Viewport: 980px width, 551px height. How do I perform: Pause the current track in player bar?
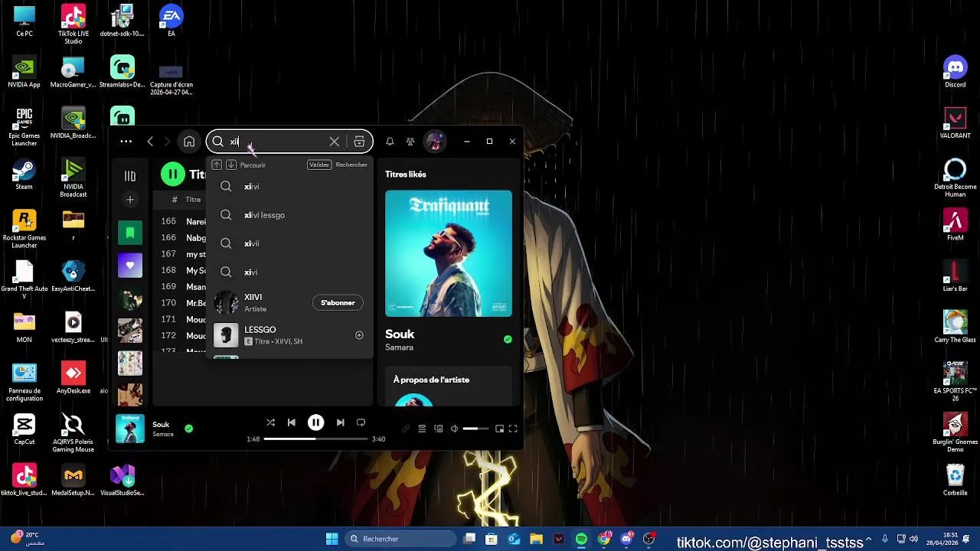pyautogui.click(x=315, y=422)
